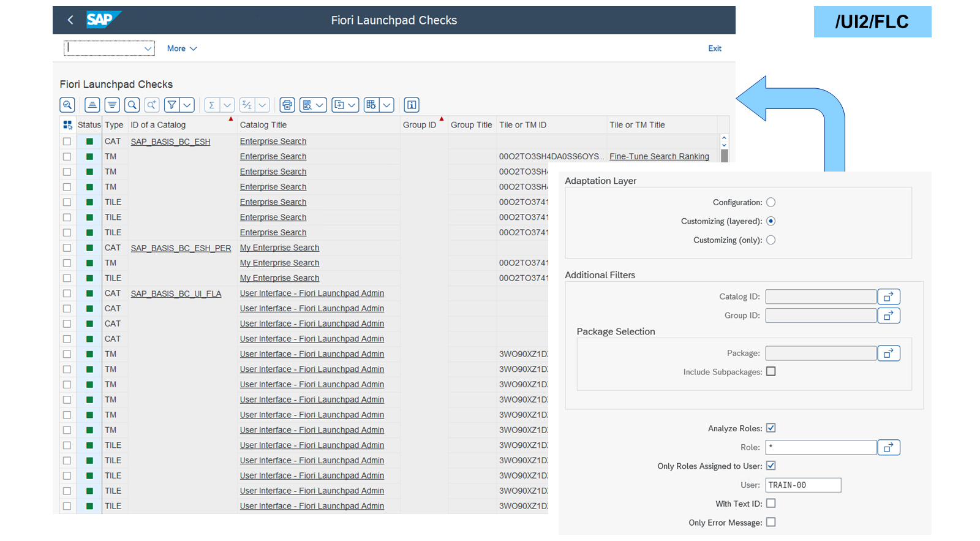Image resolution: width=980 pixels, height=541 pixels.
Task: Click the Find search icon
Action: tap(132, 105)
